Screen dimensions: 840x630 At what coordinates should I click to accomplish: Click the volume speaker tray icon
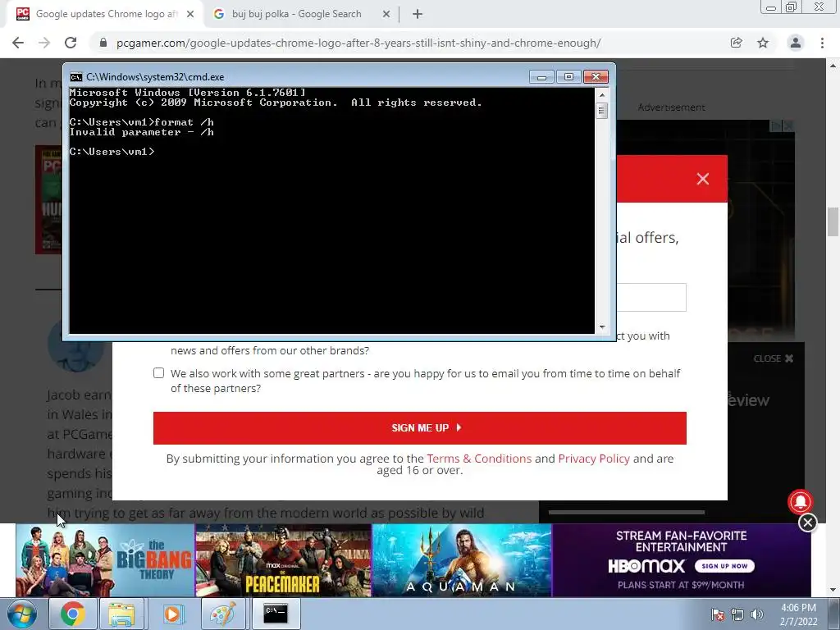pos(756,615)
